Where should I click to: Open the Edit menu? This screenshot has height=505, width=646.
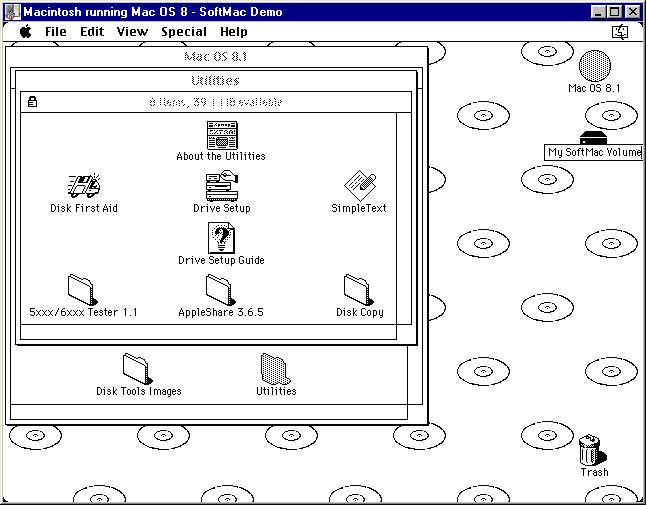click(92, 32)
